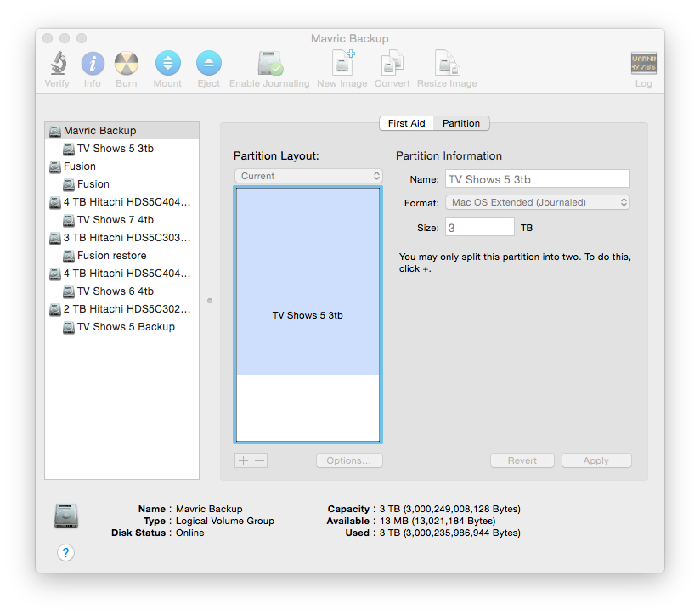Add a partition with plus button
The image size is (700, 615).
pyautogui.click(x=243, y=460)
